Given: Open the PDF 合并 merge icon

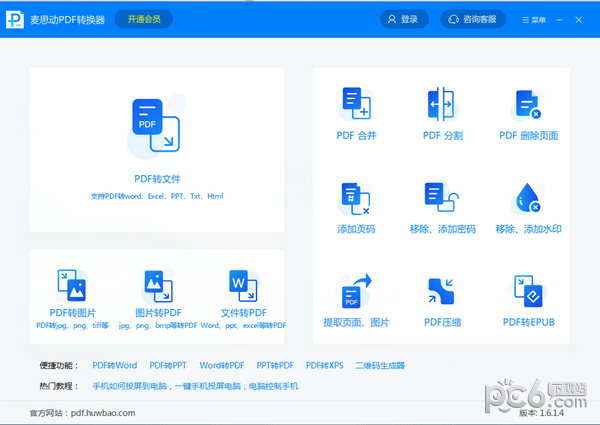Looking at the screenshot, I should (356, 103).
